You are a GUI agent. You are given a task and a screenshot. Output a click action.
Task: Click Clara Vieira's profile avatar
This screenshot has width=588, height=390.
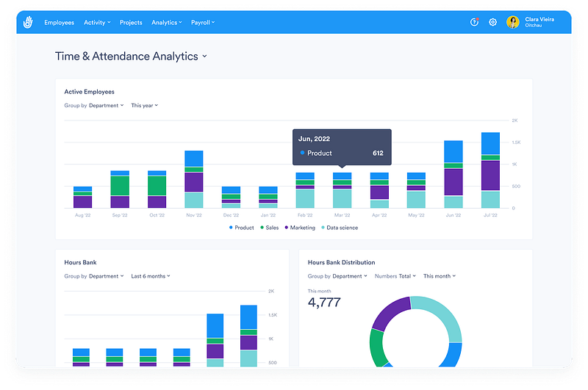point(512,22)
